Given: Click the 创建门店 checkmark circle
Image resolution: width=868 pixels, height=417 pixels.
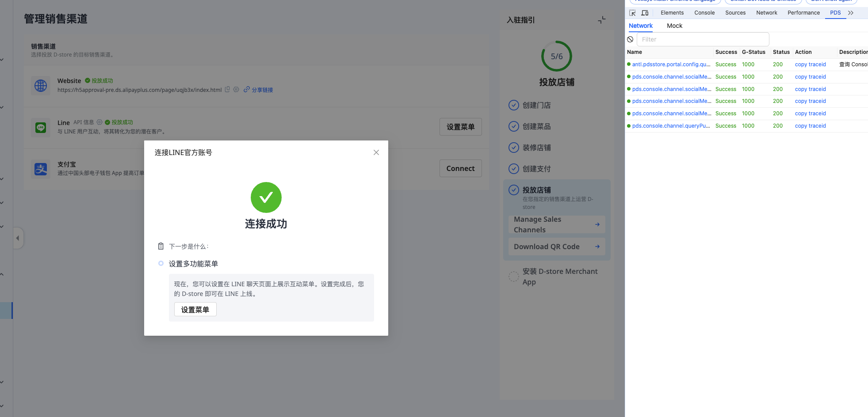Looking at the screenshot, I should click(513, 105).
